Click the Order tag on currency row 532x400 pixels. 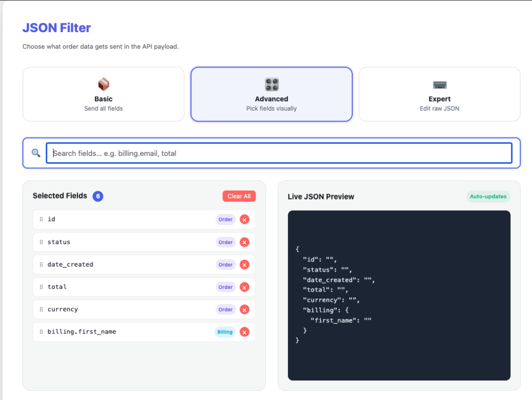click(x=225, y=310)
